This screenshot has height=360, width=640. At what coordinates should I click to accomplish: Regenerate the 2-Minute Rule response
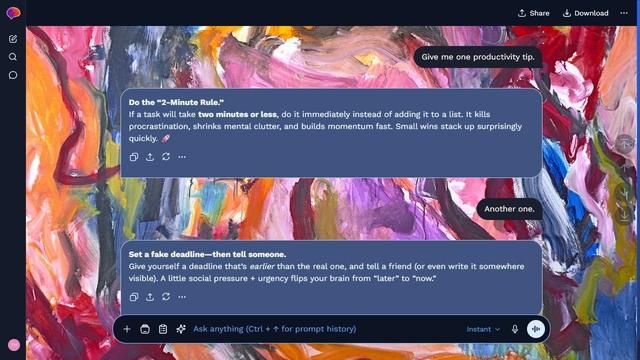tap(166, 157)
